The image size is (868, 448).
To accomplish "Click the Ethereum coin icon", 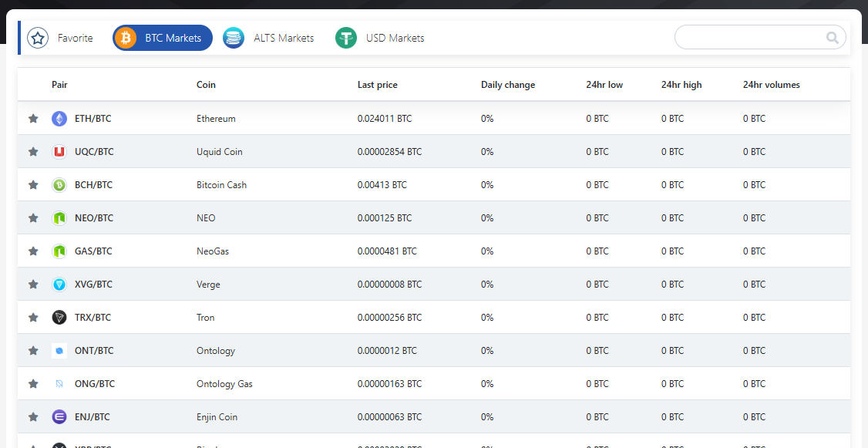I will (x=59, y=119).
